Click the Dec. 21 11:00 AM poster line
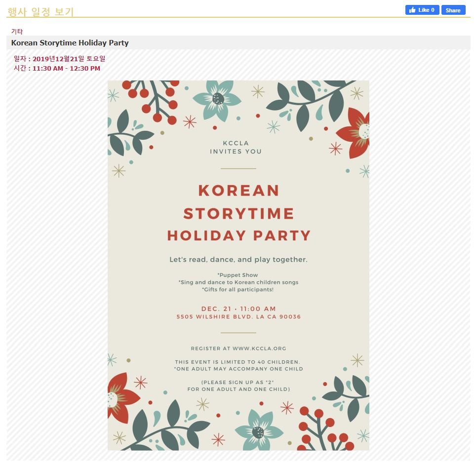Image resolution: width=476 pixels, height=467 pixels. (238, 309)
